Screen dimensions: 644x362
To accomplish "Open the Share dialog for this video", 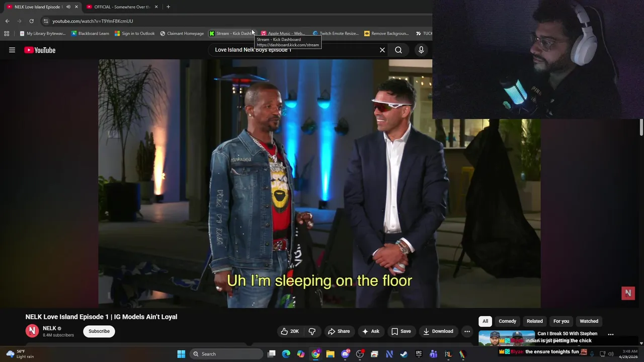I will coord(339,331).
